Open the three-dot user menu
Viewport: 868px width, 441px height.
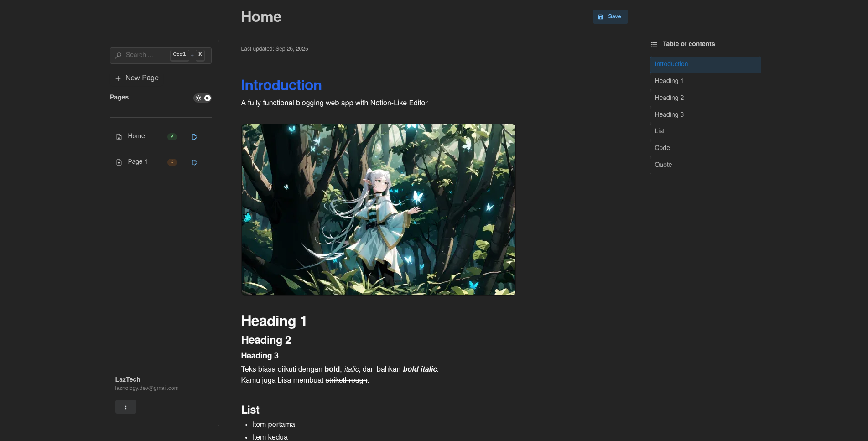(x=126, y=407)
